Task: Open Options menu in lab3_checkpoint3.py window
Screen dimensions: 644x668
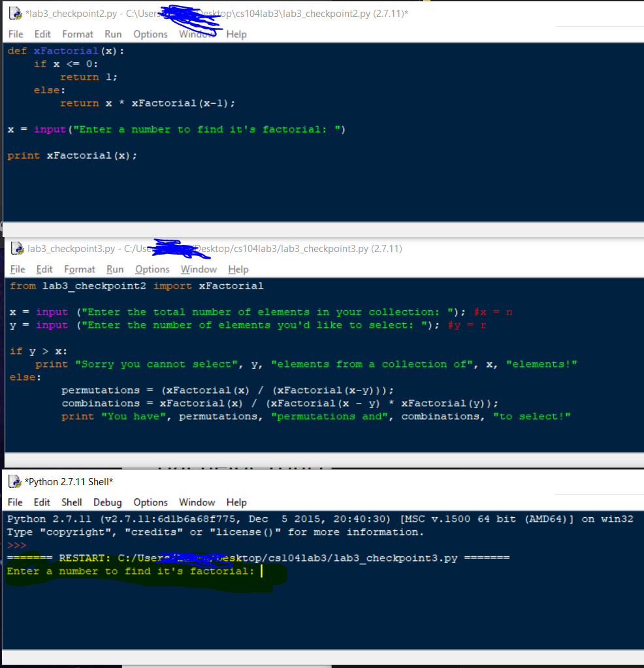Action: (x=152, y=269)
